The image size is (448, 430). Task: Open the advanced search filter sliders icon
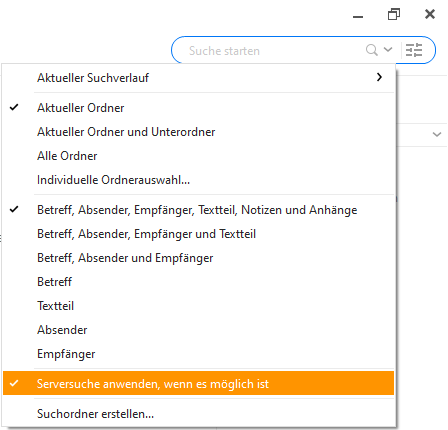(x=414, y=50)
